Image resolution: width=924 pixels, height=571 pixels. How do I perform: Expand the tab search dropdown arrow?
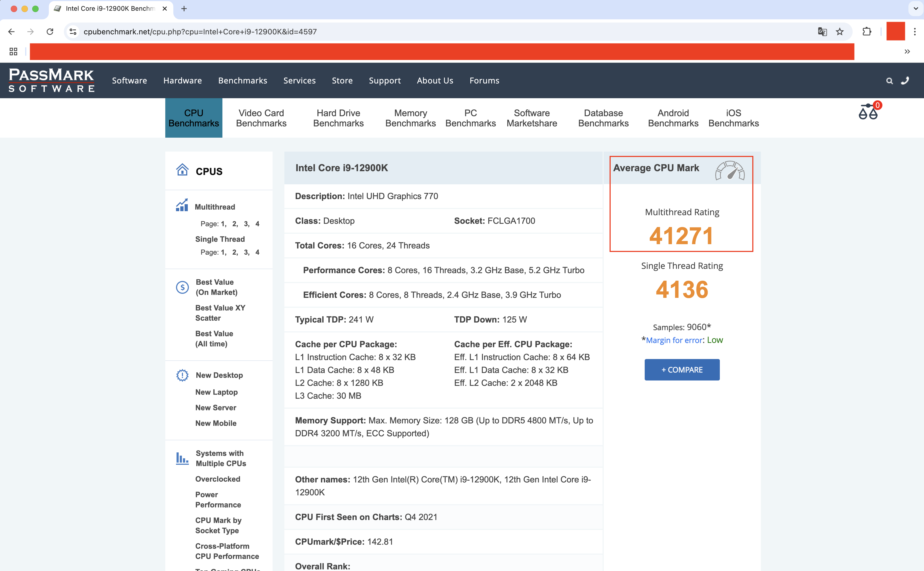point(916,8)
